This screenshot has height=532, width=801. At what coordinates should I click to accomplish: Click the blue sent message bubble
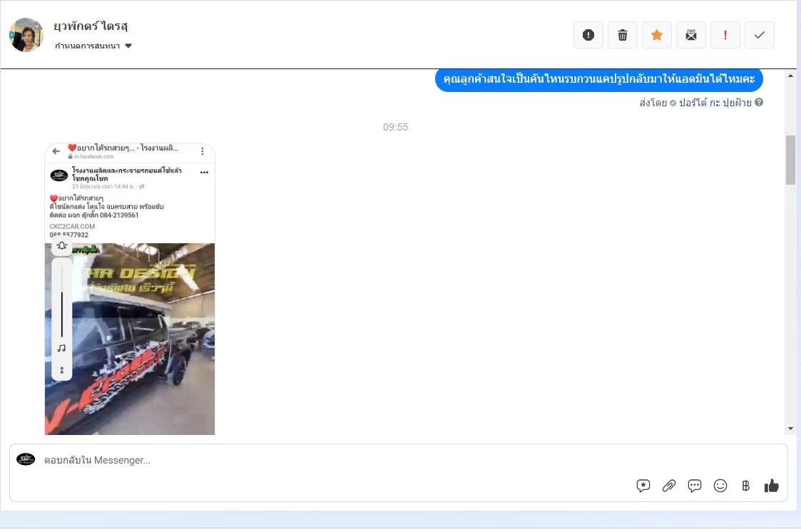(x=598, y=79)
